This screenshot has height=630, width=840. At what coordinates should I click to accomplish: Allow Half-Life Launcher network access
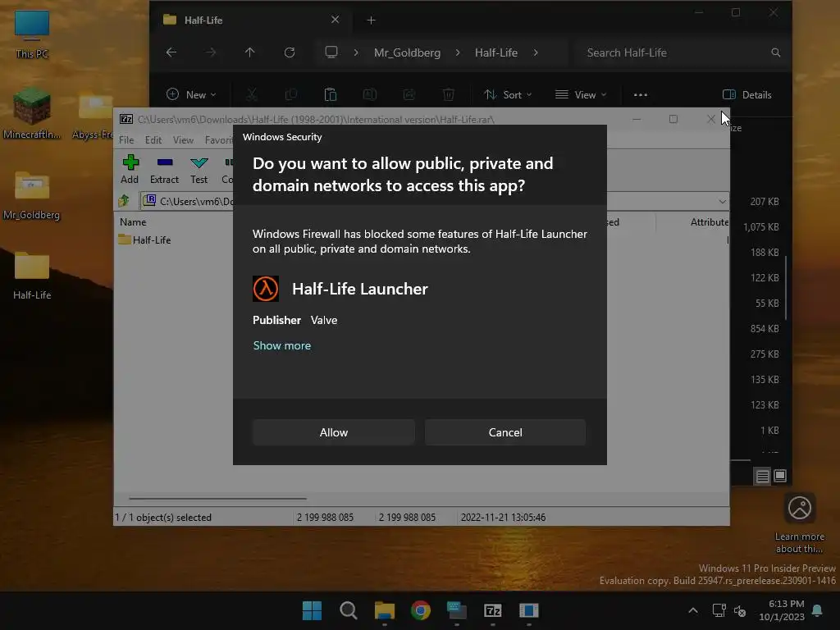point(333,432)
